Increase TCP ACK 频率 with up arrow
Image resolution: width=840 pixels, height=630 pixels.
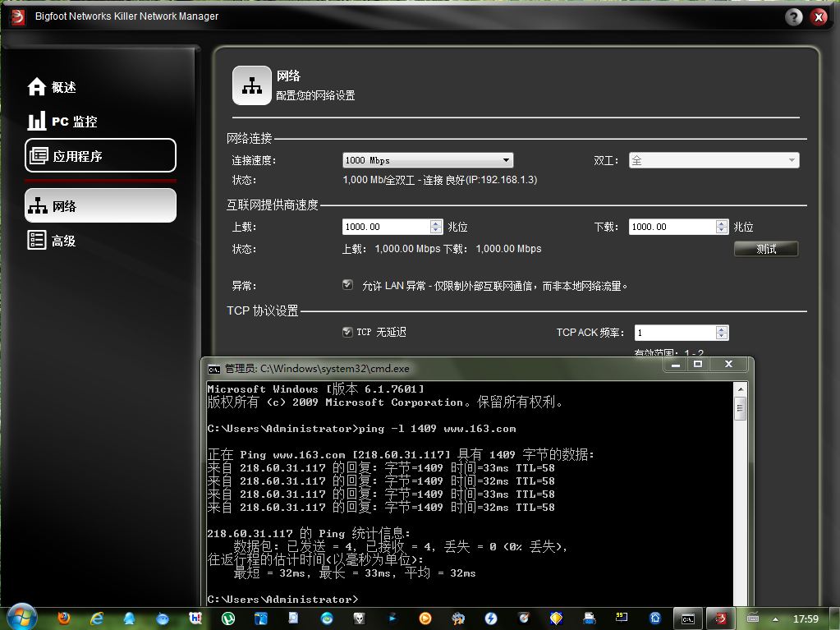tap(722, 329)
